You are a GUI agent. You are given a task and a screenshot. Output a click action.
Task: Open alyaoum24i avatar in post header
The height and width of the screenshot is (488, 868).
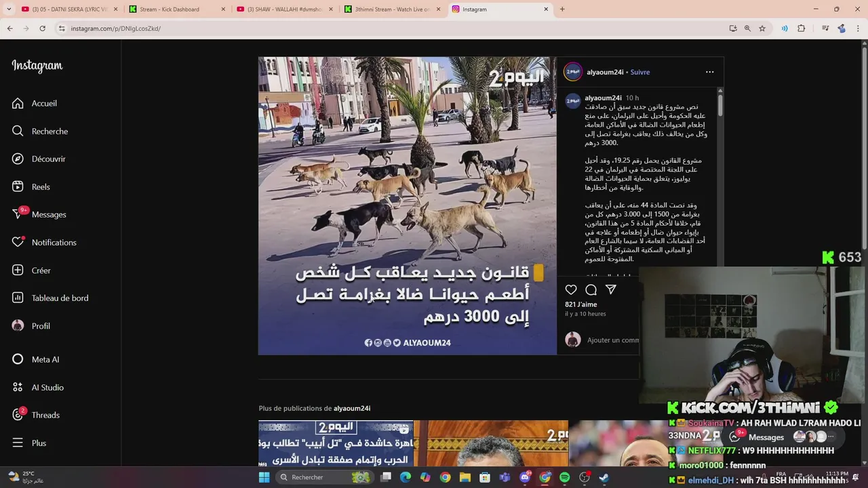pos(573,72)
